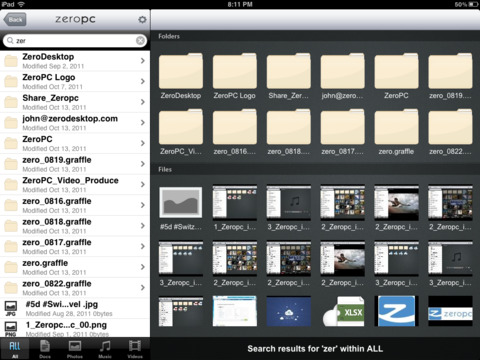
Task: Open the zero_0816 grid folder
Action: (235, 132)
